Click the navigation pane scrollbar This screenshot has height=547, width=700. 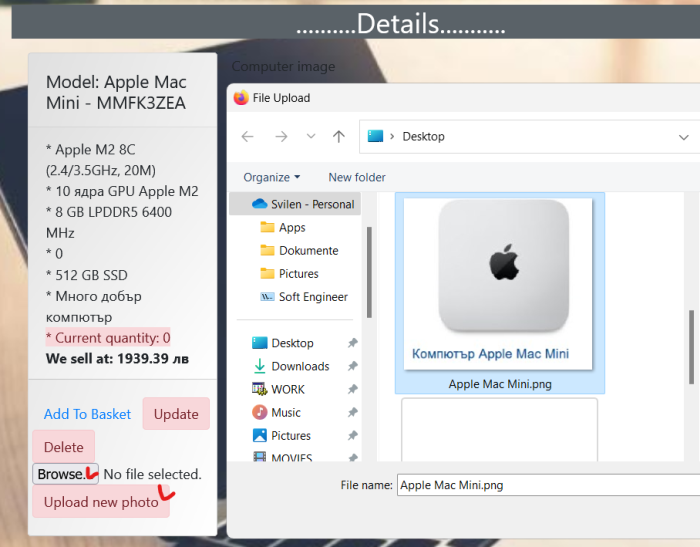point(369,272)
